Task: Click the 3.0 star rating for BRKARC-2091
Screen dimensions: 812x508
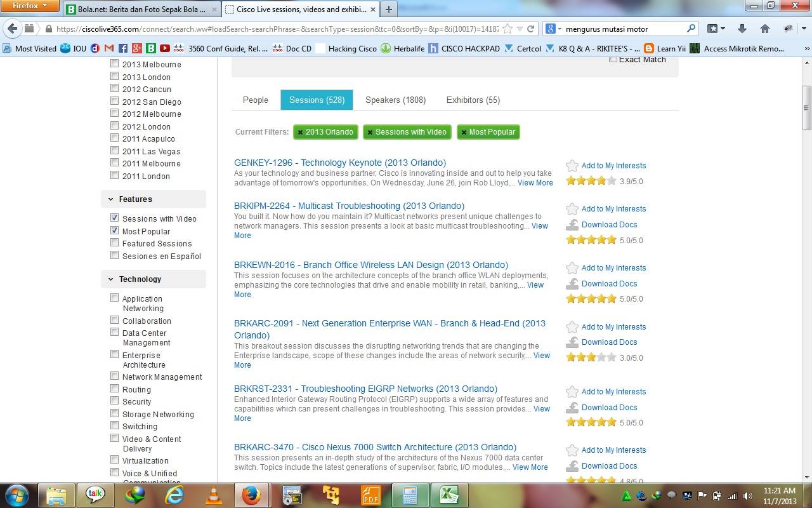Action: (x=591, y=358)
